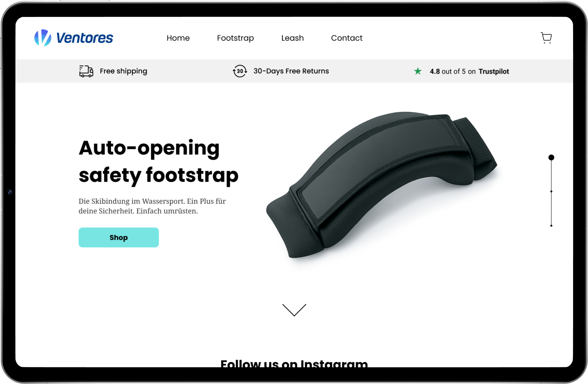This screenshot has width=588, height=384.
Task: Click the Trustpilot brand name link
Action: pyautogui.click(x=494, y=71)
